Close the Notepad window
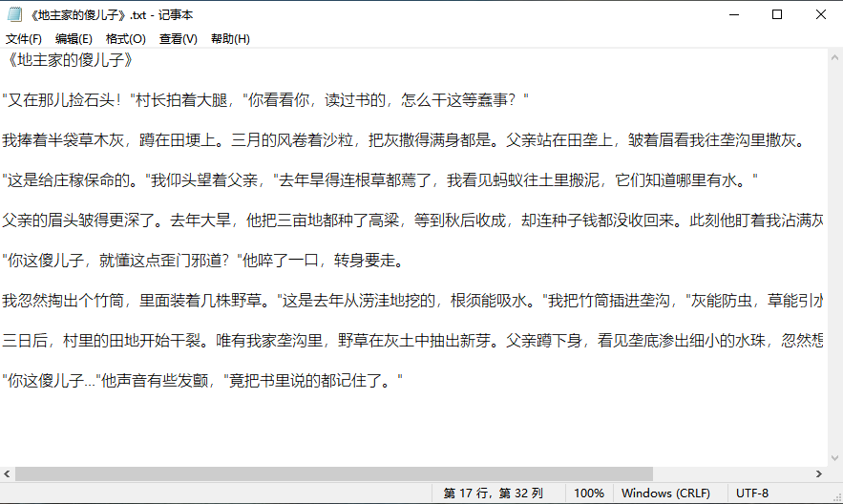This screenshot has width=843, height=504. tap(821, 14)
